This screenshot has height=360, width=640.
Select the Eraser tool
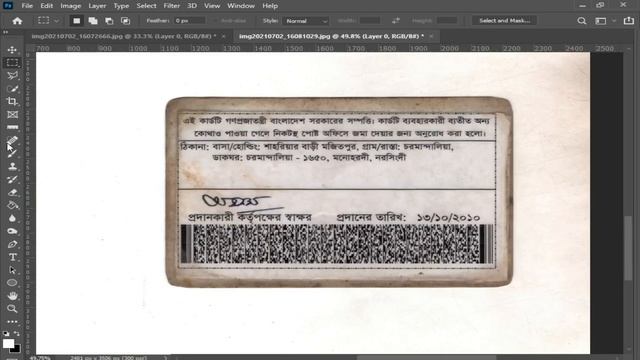12,192
